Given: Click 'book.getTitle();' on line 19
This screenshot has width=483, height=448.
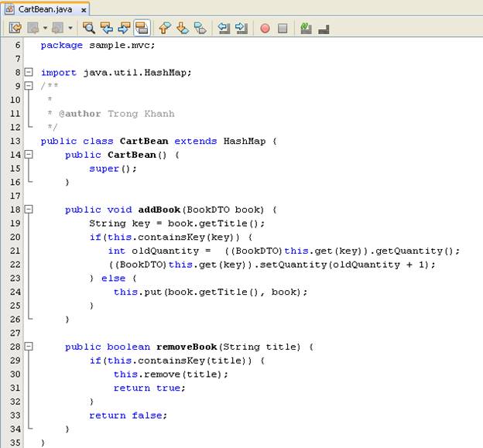Looking at the screenshot, I should pos(216,224).
